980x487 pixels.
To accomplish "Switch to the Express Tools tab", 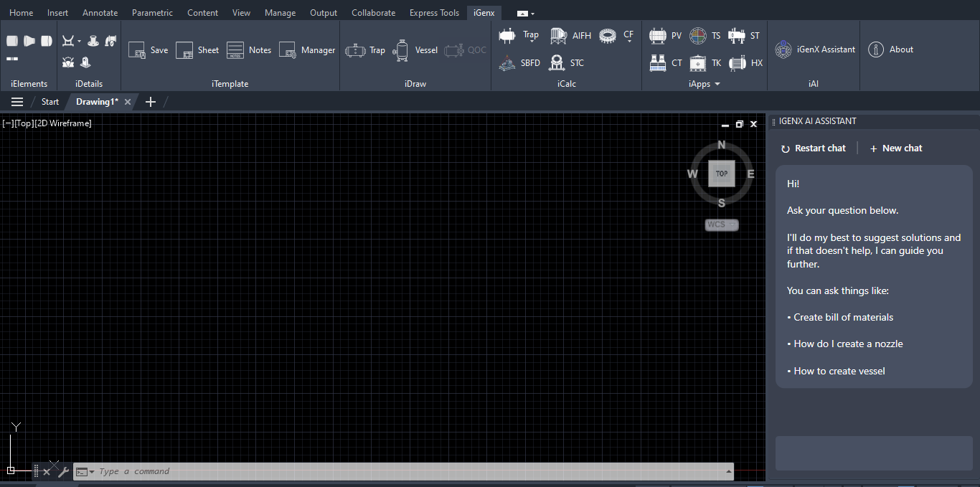I will click(434, 13).
